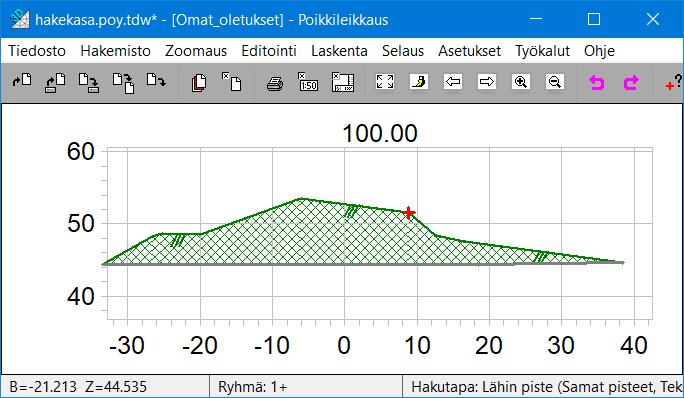
Task: Open the Työkalut menu
Action: [x=542, y=51]
